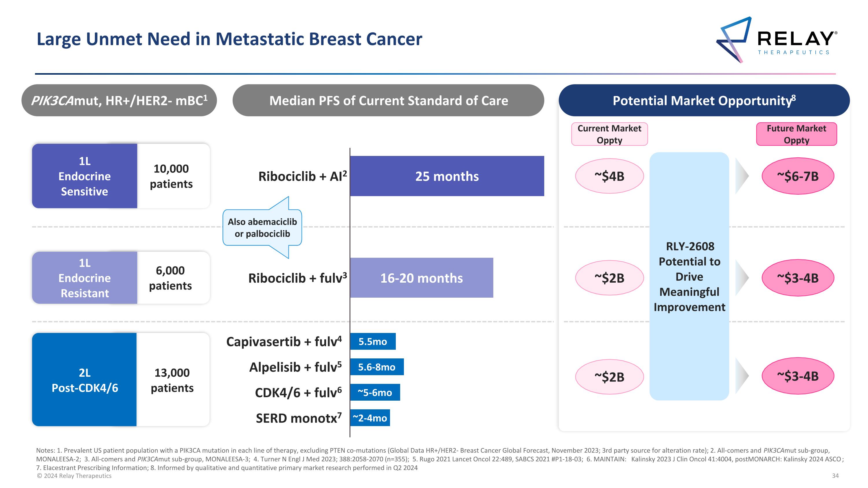Click the "PIK3CAmut, HR+/HER2- mBC" header pill
868x488 pixels.
coord(119,100)
